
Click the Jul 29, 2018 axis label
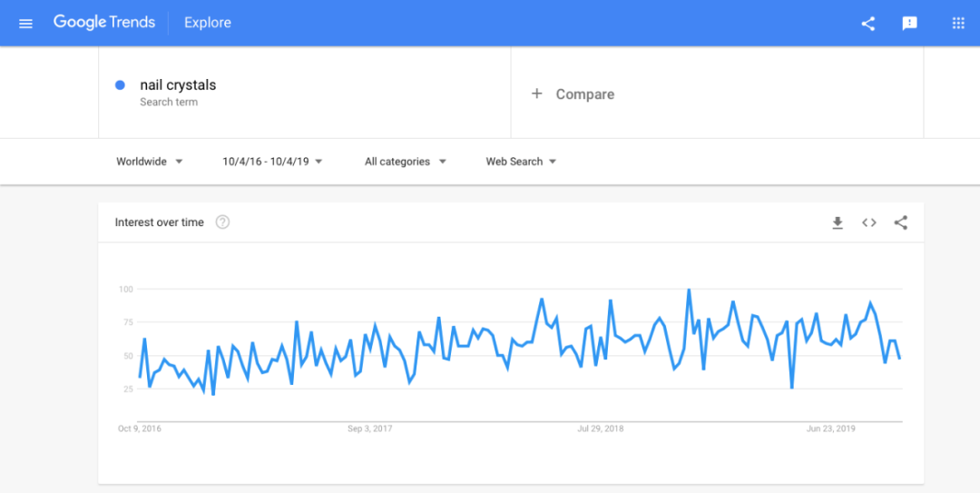(601, 429)
